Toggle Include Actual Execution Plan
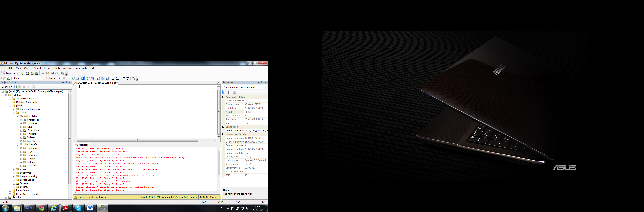 (88, 78)
